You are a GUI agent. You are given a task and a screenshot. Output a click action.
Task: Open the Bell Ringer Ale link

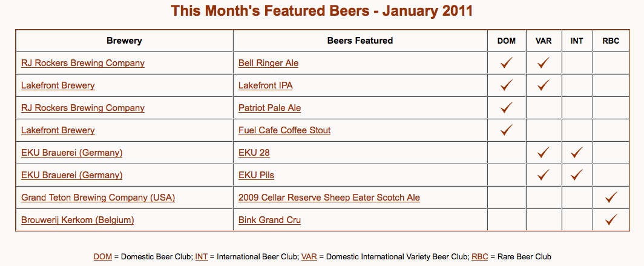click(x=268, y=63)
